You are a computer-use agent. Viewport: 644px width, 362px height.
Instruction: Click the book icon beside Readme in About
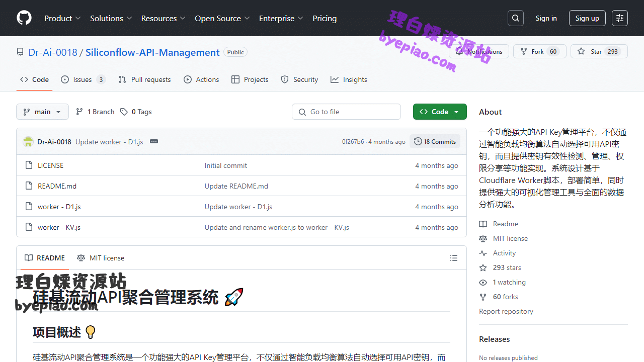(483, 224)
